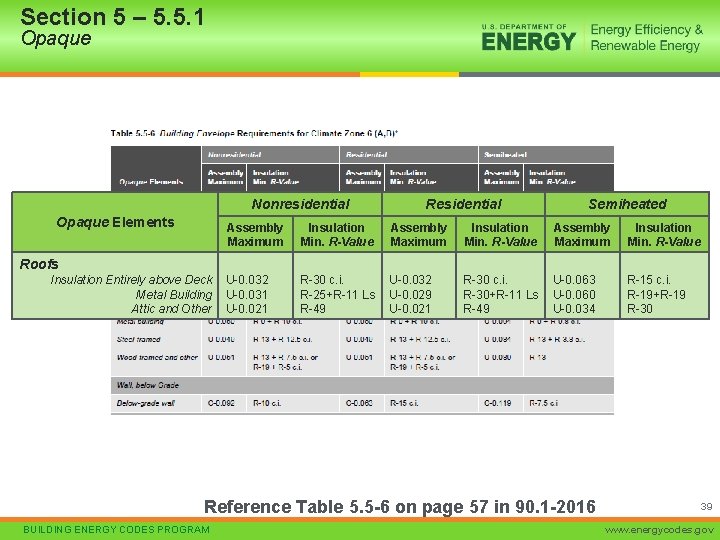720x540 pixels.
Task: Click the green 'Semiheated' column header
Action: [x=627, y=204]
